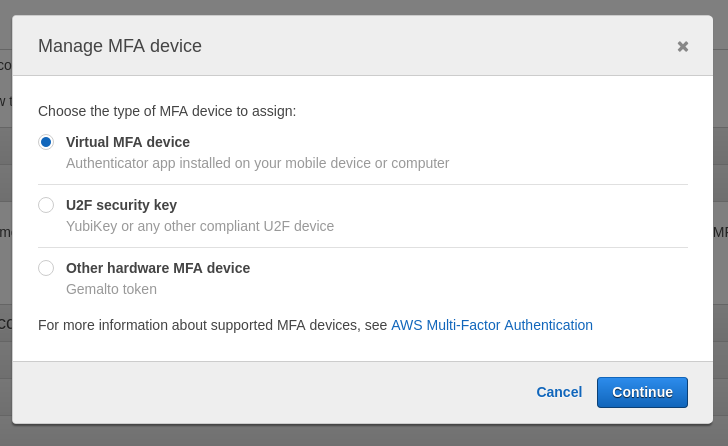Click the Manage MFA device title

tap(120, 46)
